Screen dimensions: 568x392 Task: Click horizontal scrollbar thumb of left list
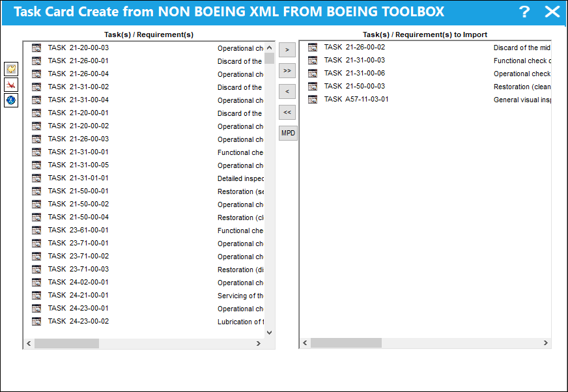pos(66,343)
